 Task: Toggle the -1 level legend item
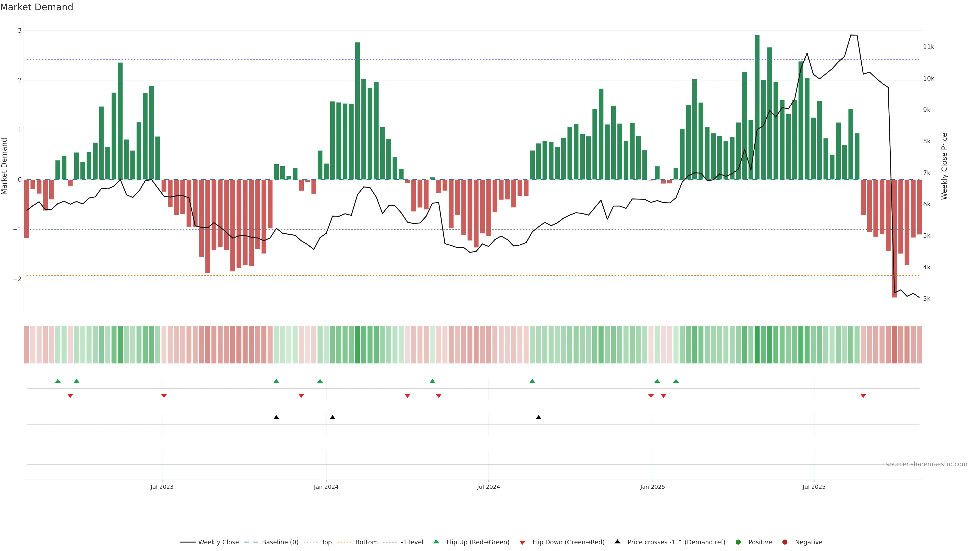(412, 542)
